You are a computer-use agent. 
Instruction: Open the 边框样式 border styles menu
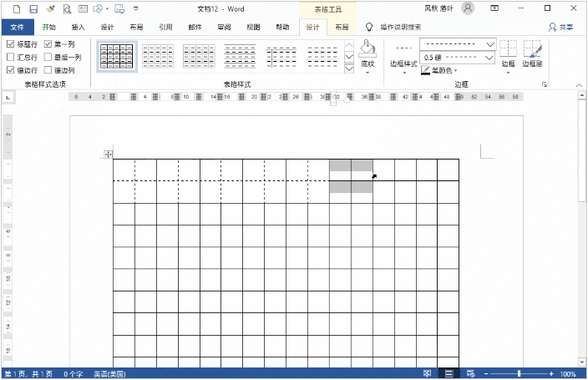(403, 56)
